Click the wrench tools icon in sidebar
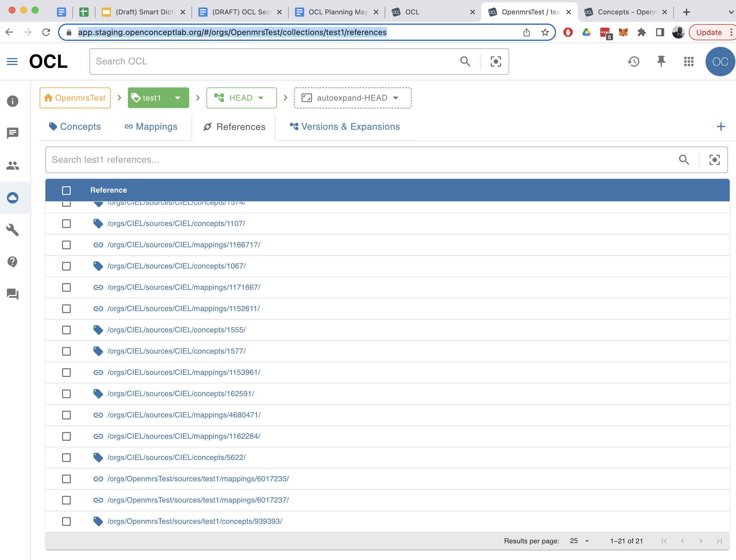Viewport: 736px width, 560px height. tap(13, 230)
